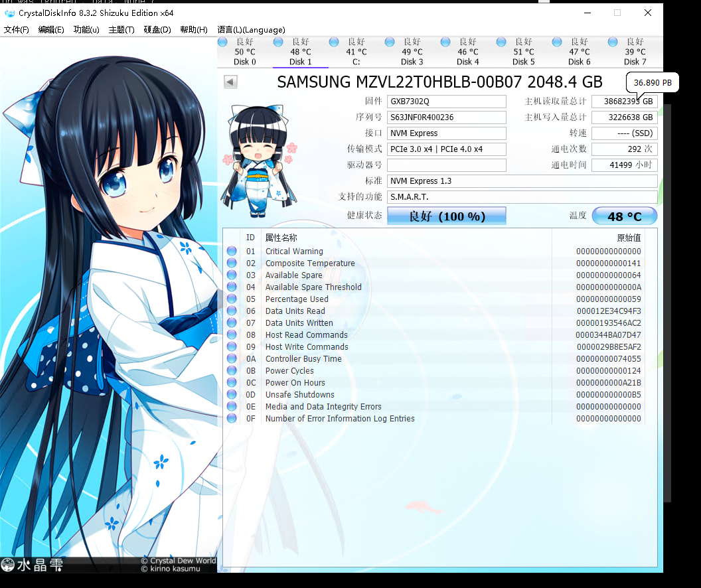This screenshot has height=588, width=701.
Task: Open the 编辑(E) menu
Action: 51,29
